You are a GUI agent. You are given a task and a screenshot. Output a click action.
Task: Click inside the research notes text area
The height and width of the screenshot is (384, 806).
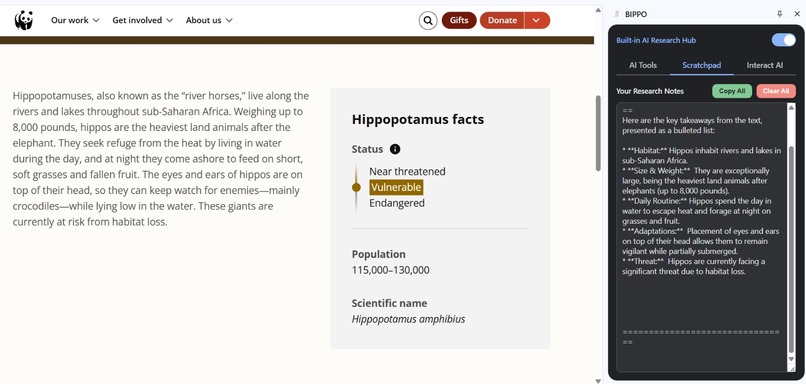pos(702,236)
